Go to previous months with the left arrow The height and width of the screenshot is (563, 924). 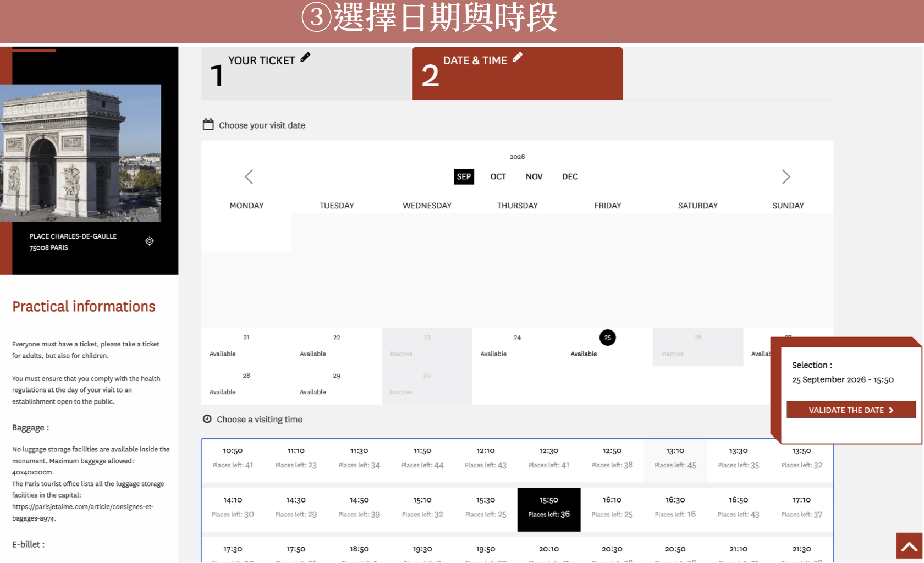pos(249,176)
